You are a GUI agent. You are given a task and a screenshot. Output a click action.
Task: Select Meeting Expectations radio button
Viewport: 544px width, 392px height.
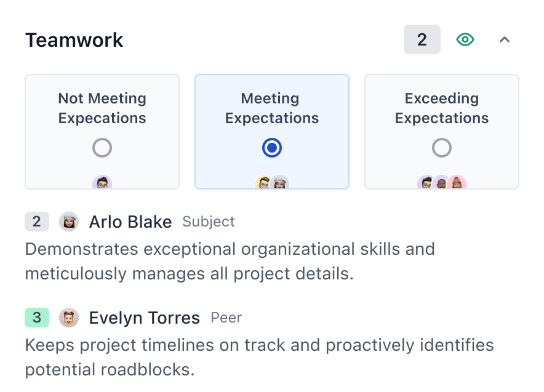tap(272, 148)
